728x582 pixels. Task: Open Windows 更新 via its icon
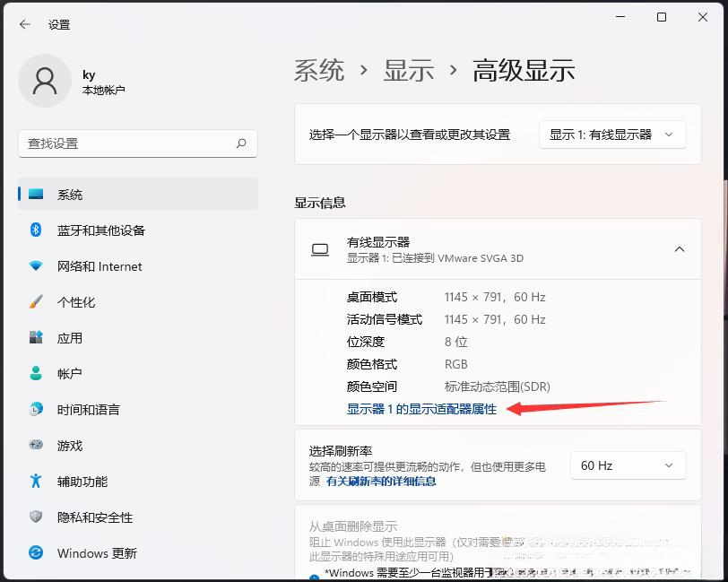34,553
